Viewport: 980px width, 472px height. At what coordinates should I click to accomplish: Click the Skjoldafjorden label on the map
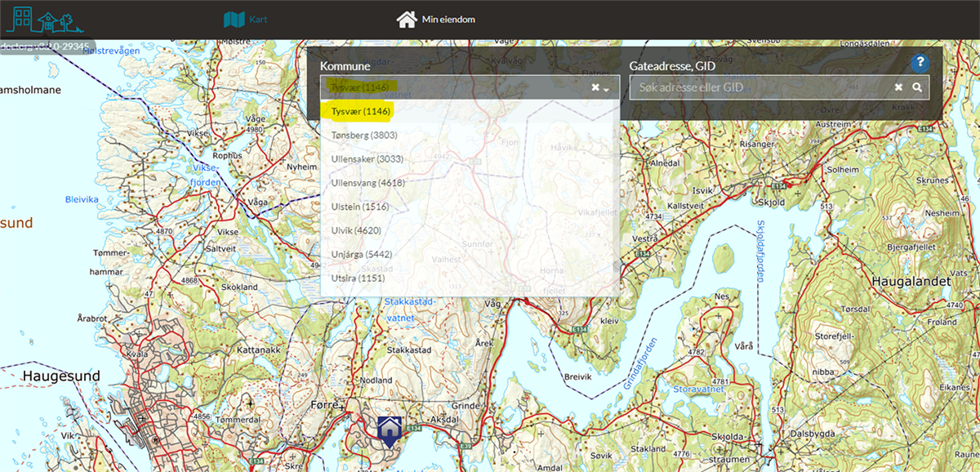(x=760, y=251)
